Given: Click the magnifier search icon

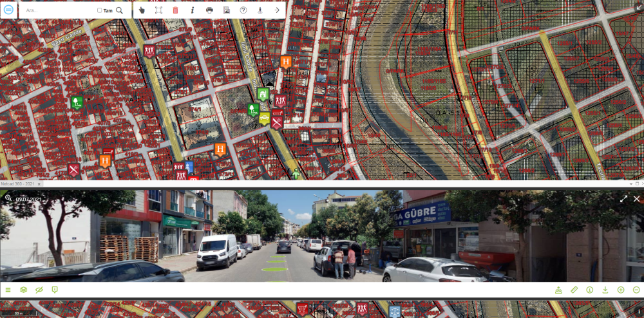Looking at the screenshot, I should [x=119, y=10].
